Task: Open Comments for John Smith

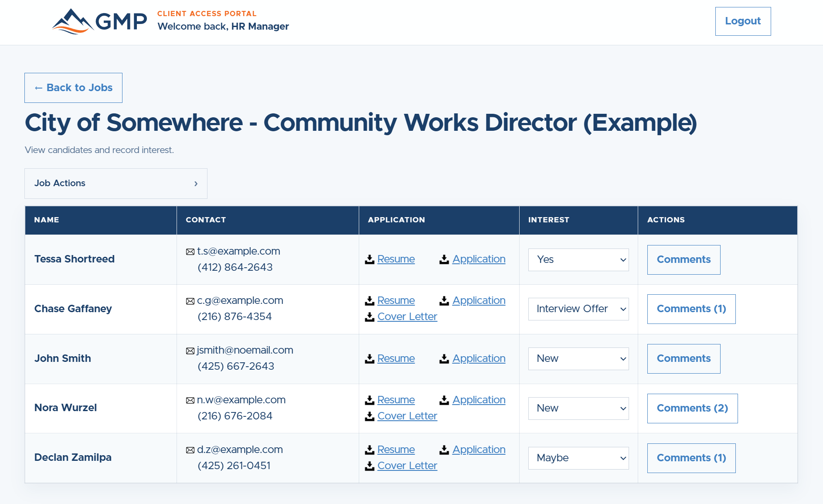Action: tap(684, 359)
